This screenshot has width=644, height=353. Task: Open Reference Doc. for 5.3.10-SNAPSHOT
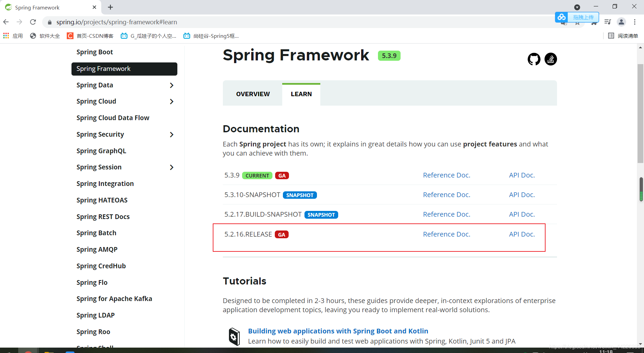click(x=446, y=195)
